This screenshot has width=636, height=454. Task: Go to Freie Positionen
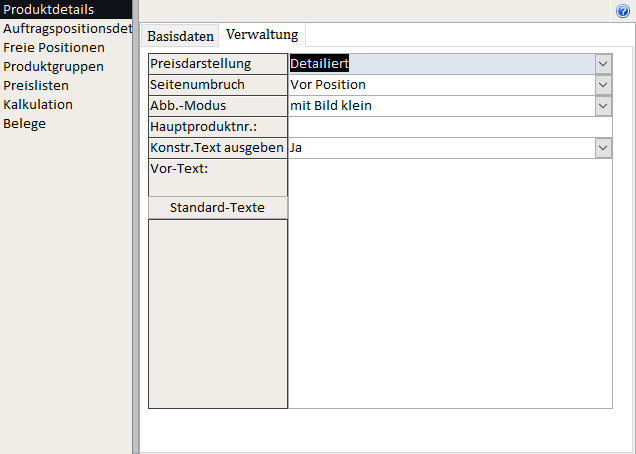pos(53,47)
